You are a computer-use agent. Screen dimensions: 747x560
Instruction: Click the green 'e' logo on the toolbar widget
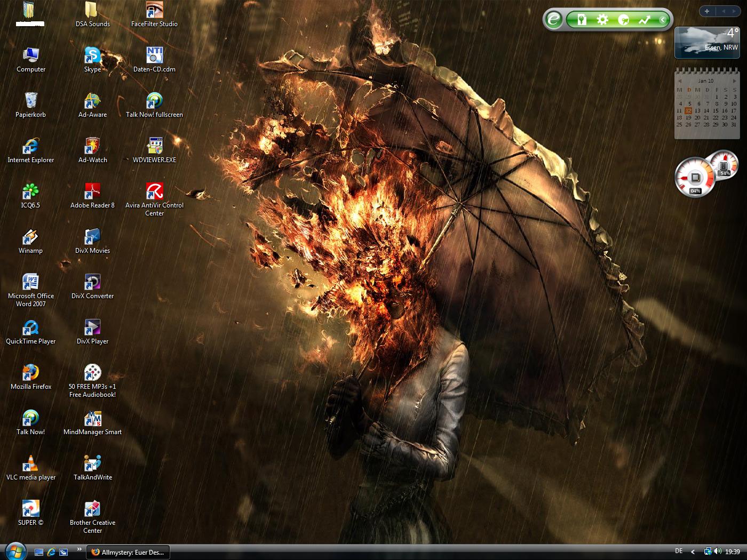[554, 20]
